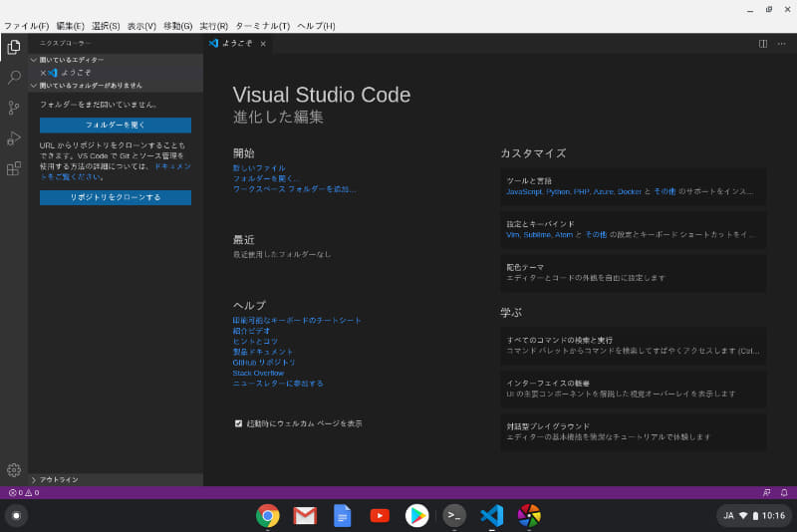Open すべてのコマンドの検索と実行 card
This screenshot has width=797, height=532.
click(634, 346)
